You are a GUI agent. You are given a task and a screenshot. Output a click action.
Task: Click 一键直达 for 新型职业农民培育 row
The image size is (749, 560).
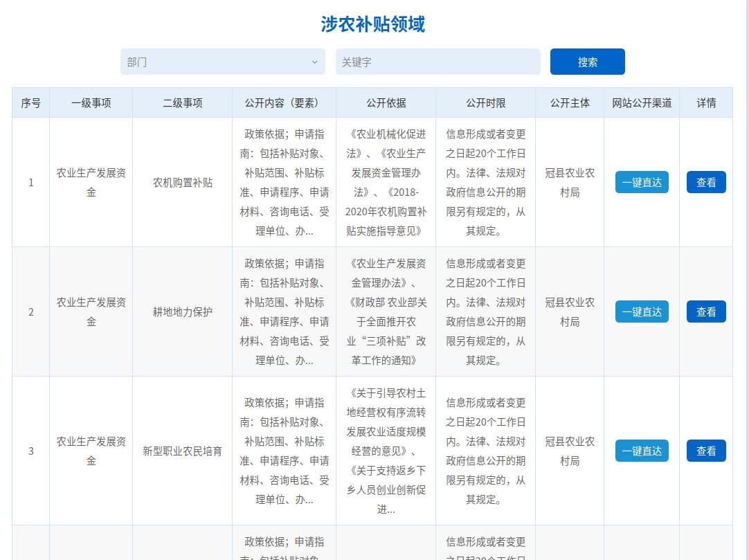642,451
